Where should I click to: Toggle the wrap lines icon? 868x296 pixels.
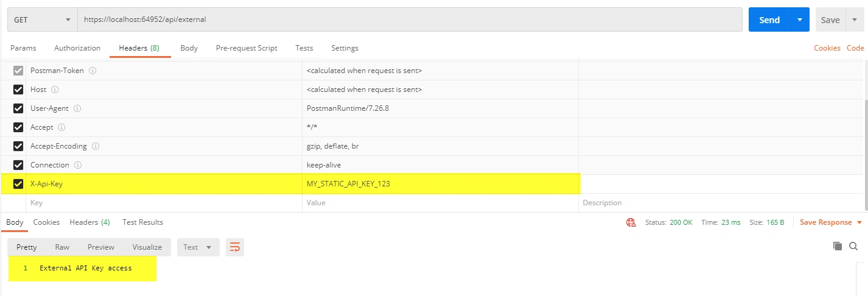click(235, 247)
